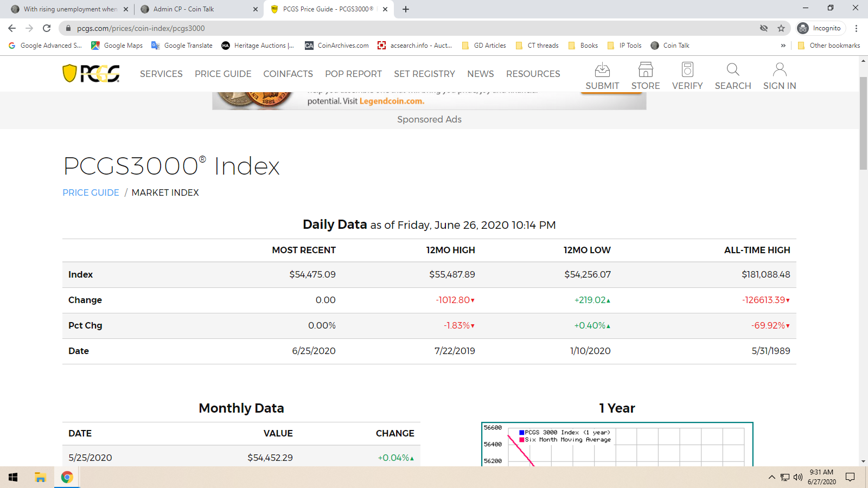This screenshot has width=868, height=488.
Task: Go back with browser back arrow
Action: pyautogui.click(x=12, y=28)
